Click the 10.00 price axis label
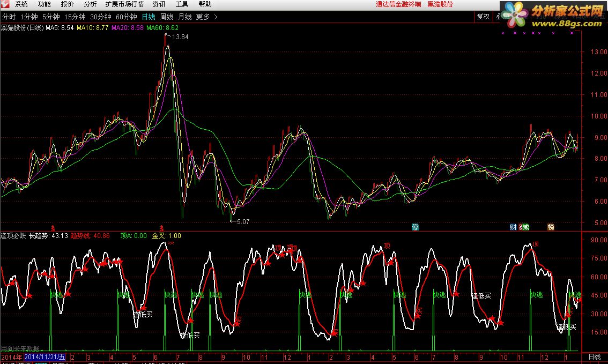This screenshot has height=364, width=608. (x=599, y=116)
